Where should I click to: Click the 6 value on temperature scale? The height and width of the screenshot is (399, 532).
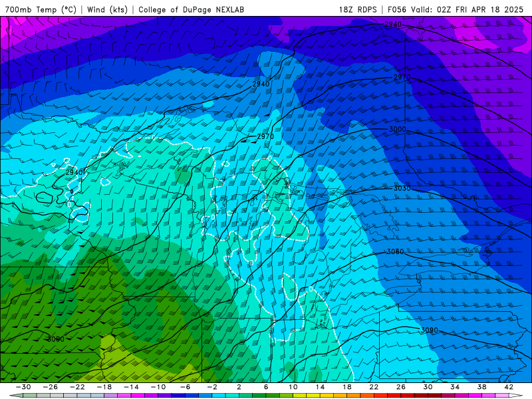click(x=266, y=387)
